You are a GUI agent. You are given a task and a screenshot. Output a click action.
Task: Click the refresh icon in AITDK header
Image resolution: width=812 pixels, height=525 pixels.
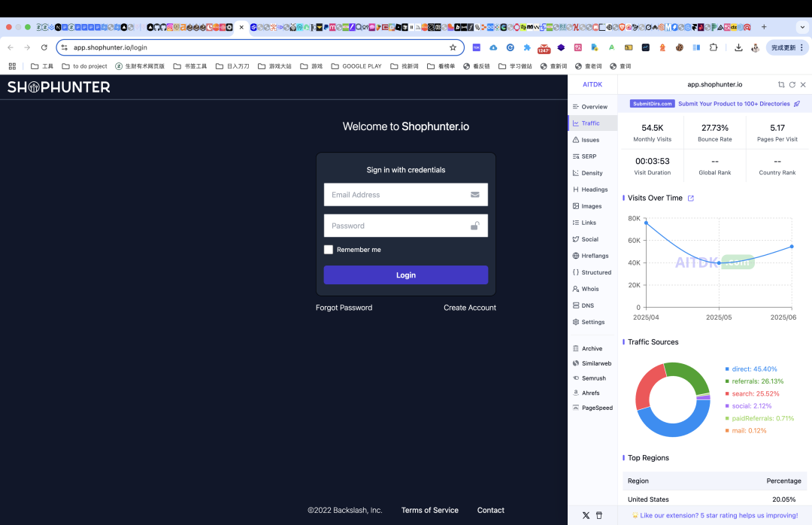pyautogui.click(x=792, y=84)
